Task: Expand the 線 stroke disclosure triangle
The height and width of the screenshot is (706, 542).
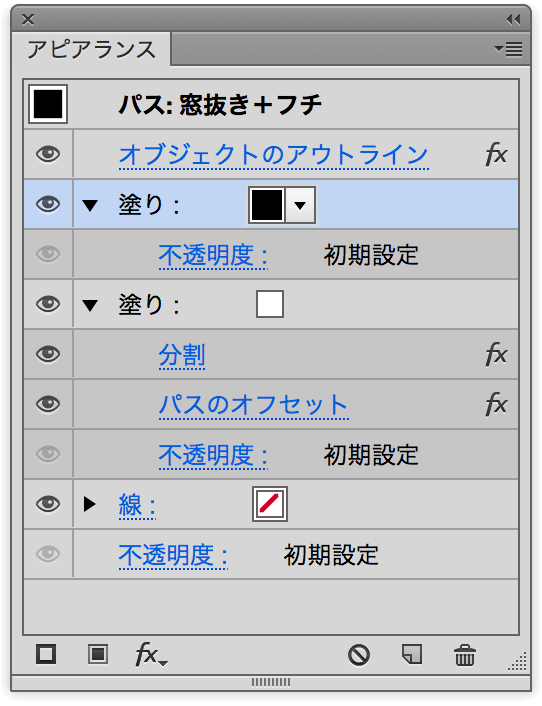Action: point(90,504)
